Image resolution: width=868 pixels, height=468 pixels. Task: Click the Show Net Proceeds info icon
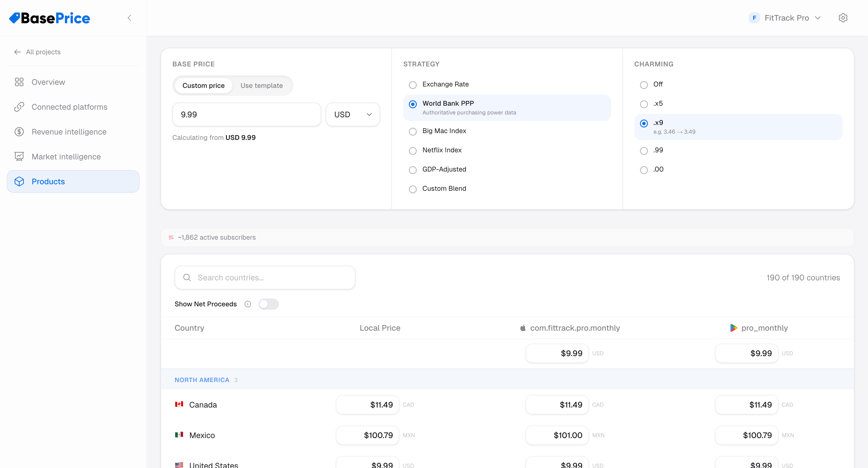point(248,304)
